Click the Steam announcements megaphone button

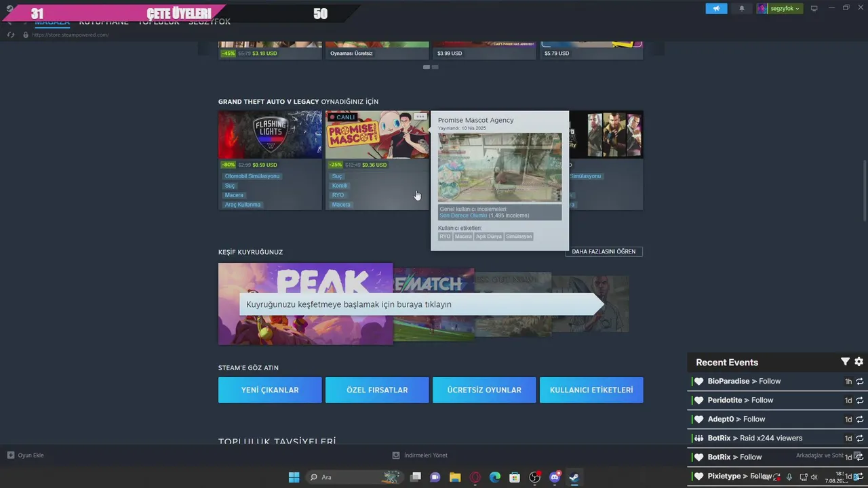point(716,8)
